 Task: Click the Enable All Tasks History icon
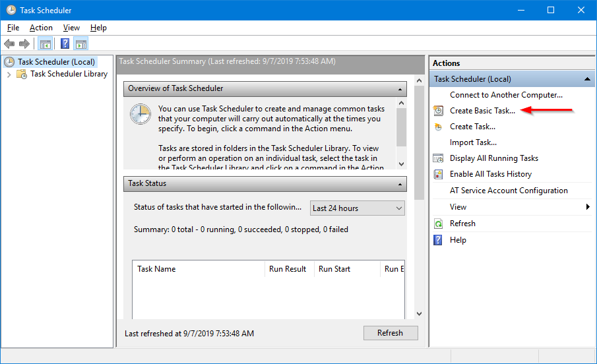click(x=438, y=174)
